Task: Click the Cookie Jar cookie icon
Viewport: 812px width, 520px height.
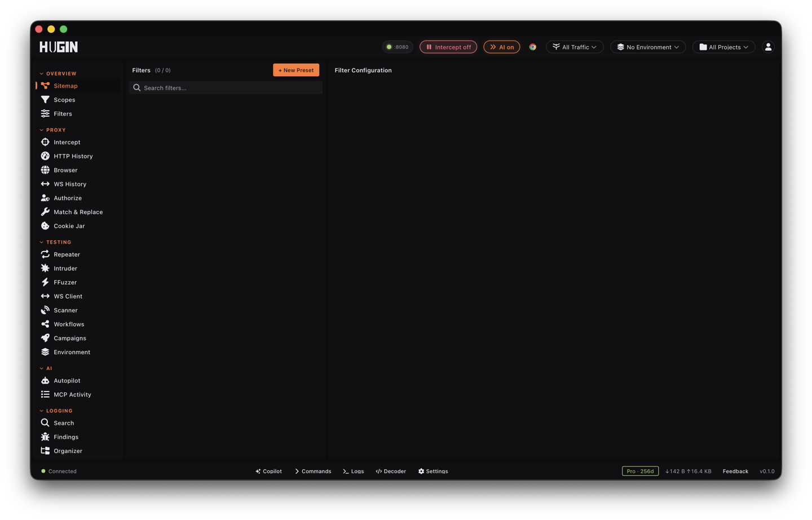Action: 45,226
